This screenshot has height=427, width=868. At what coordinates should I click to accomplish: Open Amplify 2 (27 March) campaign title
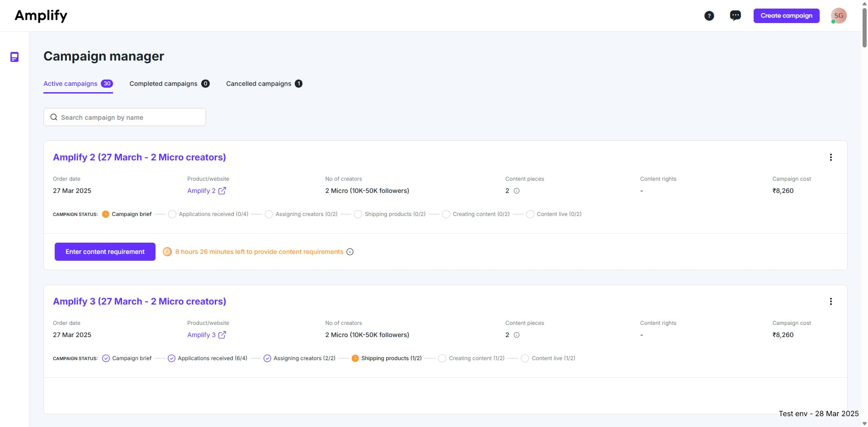[x=139, y=157]
